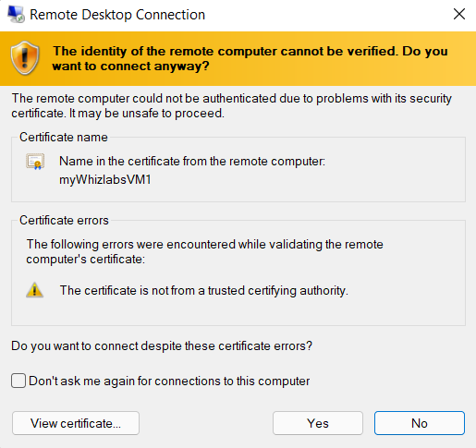Image resolution: width=476 pixels, height=448 pixels.
Task: Click 'Name in the certificate from the remote computer' label
Action: (192, 161)
